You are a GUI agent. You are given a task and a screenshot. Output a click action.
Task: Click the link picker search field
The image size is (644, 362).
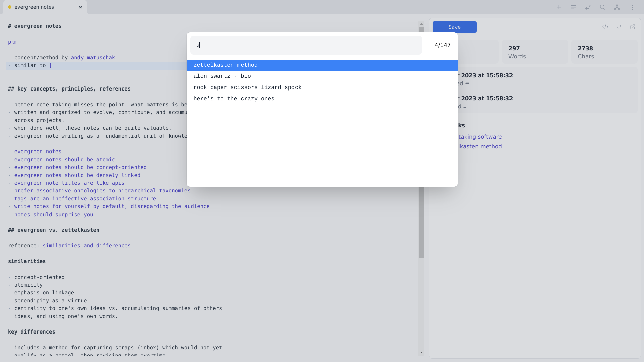[306, 45]
